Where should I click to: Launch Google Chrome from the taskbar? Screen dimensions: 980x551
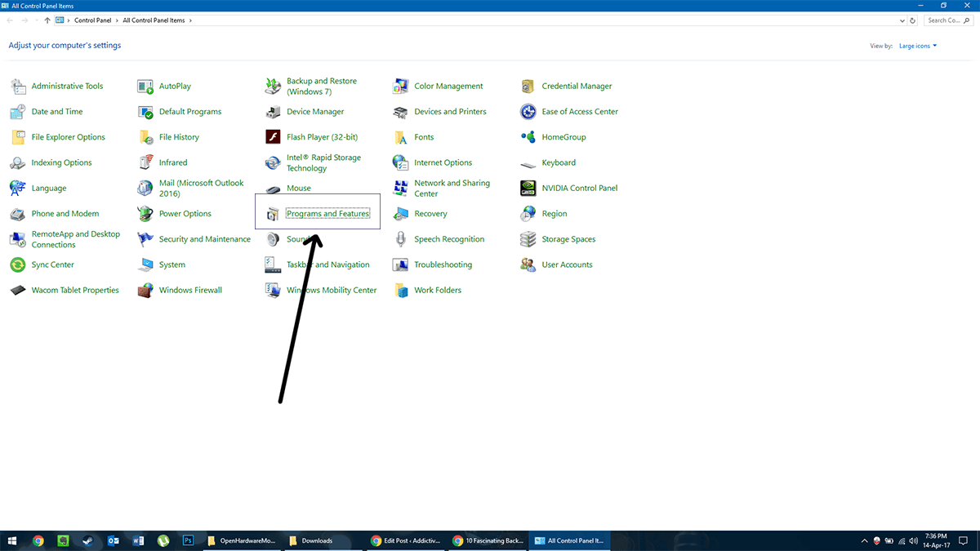[38, 540]
